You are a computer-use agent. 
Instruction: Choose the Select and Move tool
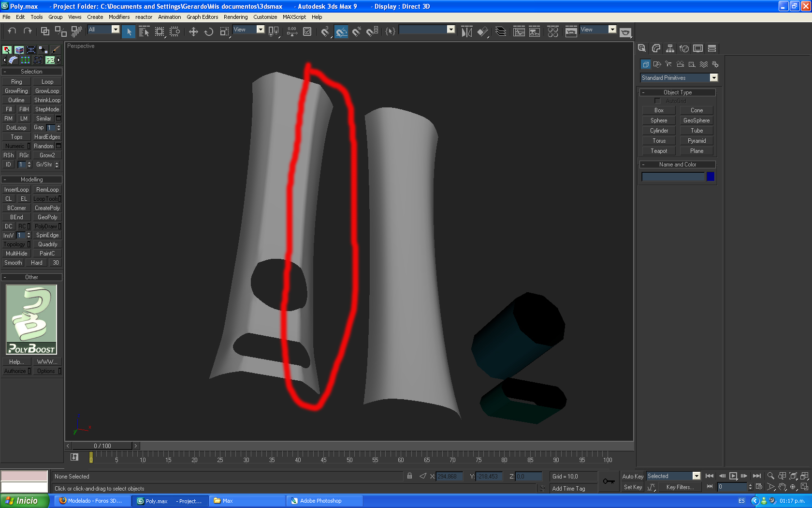pos(193,32)
